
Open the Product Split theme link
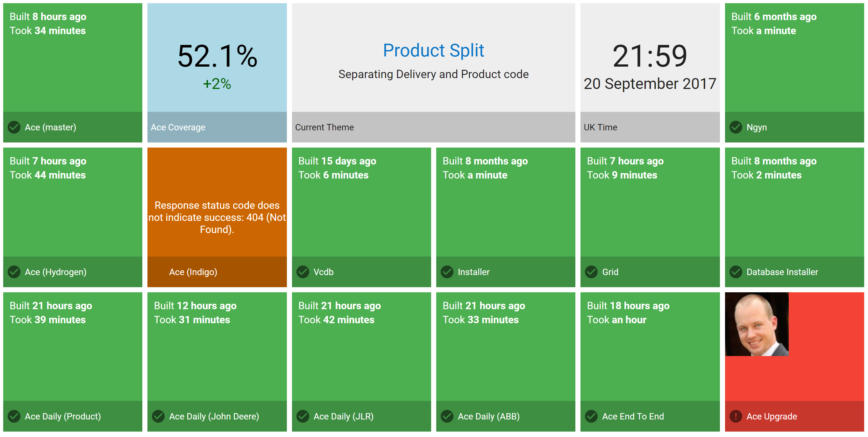tap(433, 51)
